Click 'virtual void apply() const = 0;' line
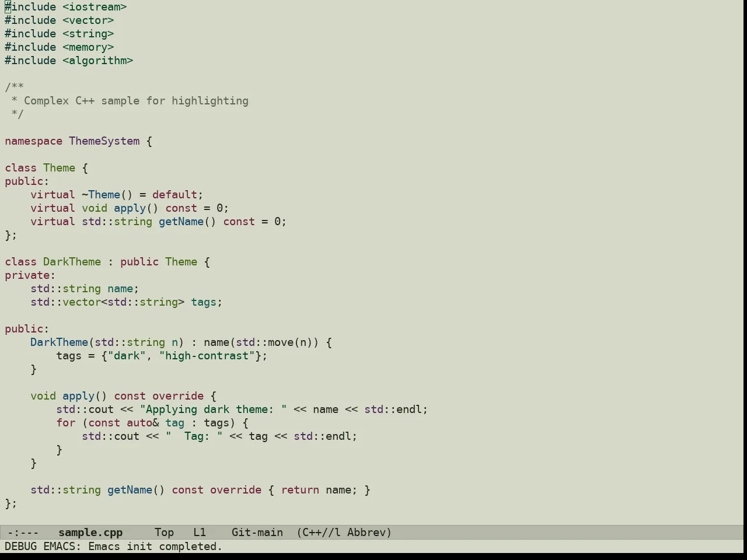The width and height of the screenshot is (747, 560). click(130, 208)
